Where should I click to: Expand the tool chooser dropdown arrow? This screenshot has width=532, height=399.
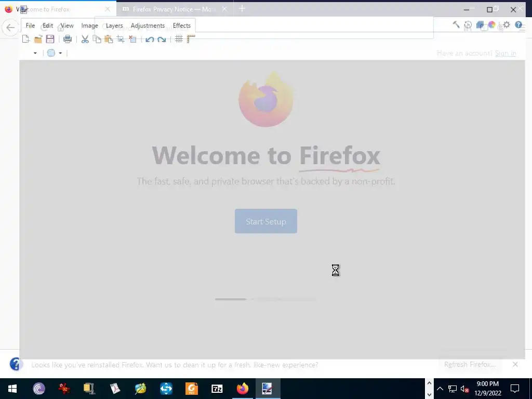[35, 53]
